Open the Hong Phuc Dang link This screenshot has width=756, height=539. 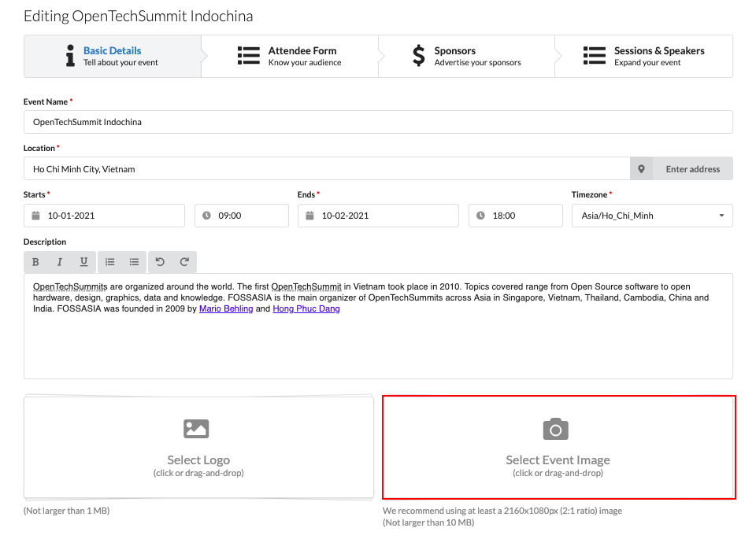tap(306, 308)
